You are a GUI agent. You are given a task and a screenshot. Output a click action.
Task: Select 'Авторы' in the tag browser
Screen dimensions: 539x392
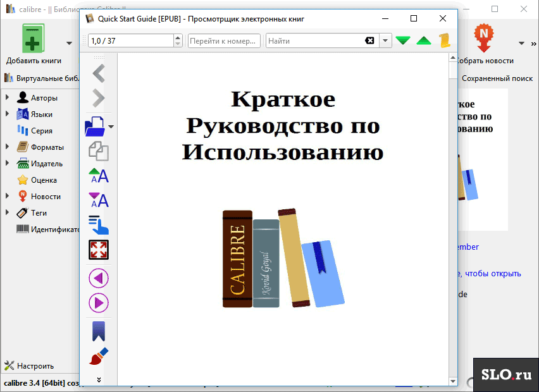coord(44,98)
